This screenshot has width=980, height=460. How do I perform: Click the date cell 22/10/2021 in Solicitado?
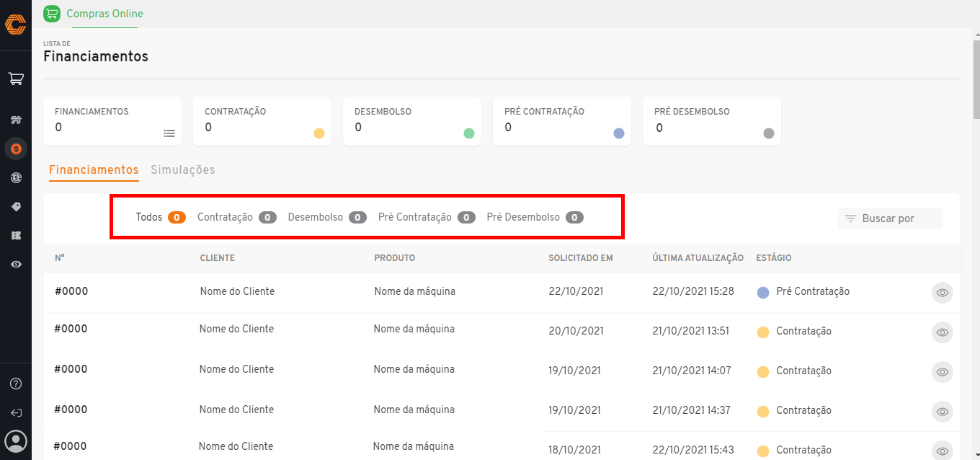[x=576, y=291]
